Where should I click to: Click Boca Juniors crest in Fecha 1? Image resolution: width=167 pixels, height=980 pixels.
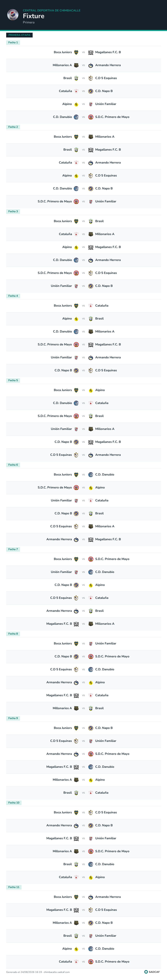tap(76, 52)
